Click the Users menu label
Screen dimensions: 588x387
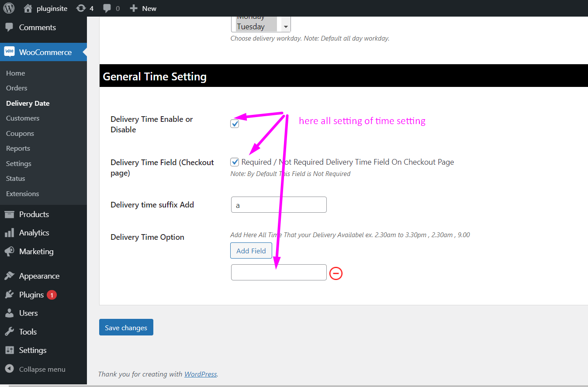[x=28, y=313]
